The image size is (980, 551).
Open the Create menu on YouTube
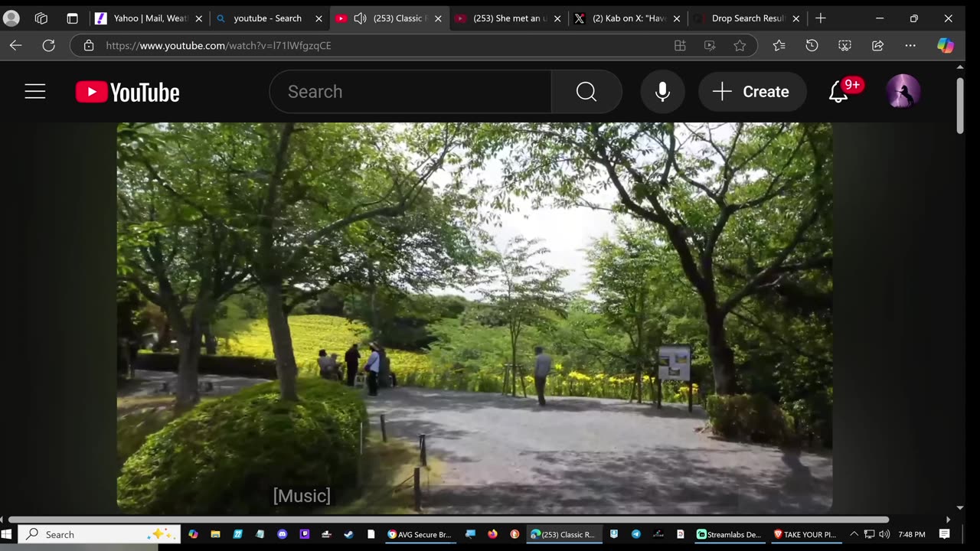tap(752, 92)
